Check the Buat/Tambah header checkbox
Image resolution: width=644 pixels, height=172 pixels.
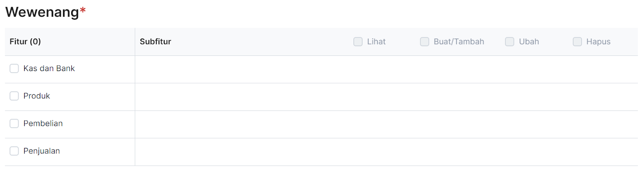tap(425, 42)
